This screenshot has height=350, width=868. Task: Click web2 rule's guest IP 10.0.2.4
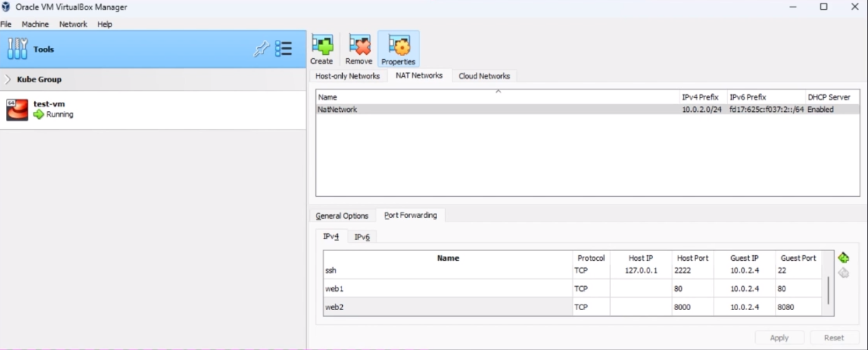pos(744,307)
